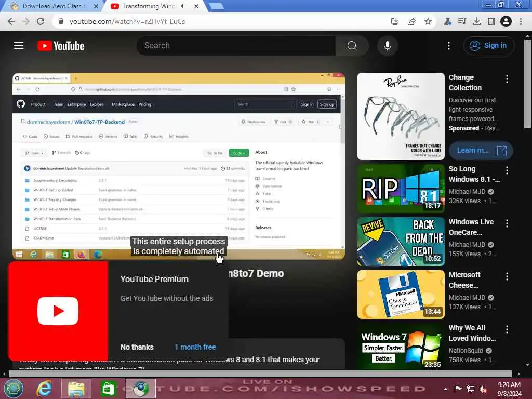Click the video player area
The width and height of the screenshot is (532, 399).
click(179, 166)
